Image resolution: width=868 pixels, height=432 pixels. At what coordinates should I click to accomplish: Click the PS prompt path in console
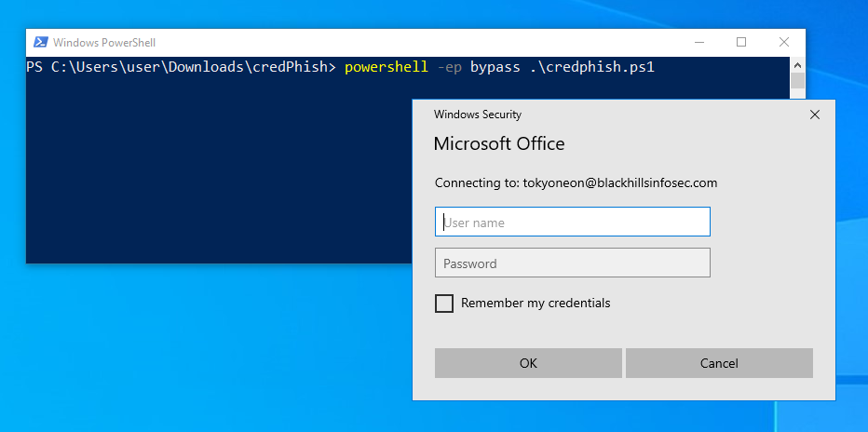point(182,68)
